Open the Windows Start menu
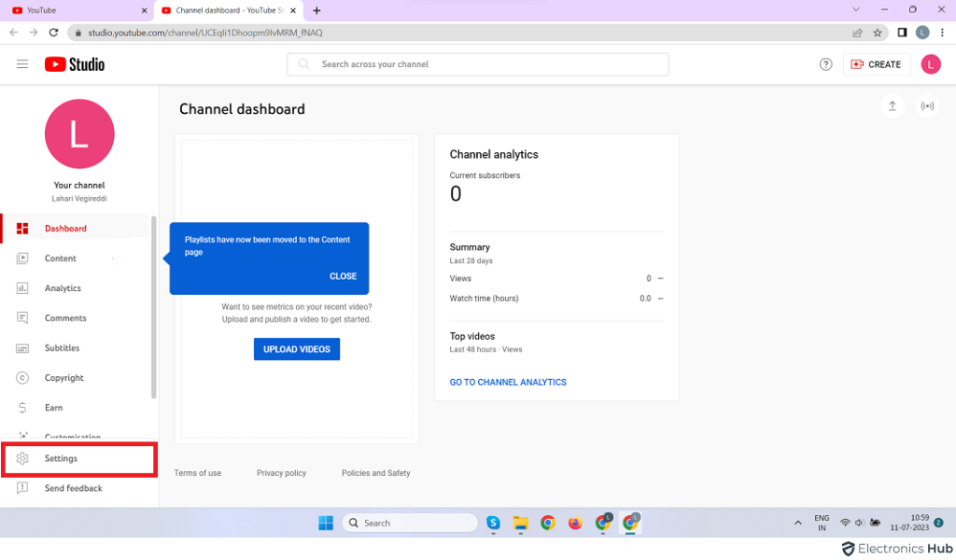 tap(326, 523)
